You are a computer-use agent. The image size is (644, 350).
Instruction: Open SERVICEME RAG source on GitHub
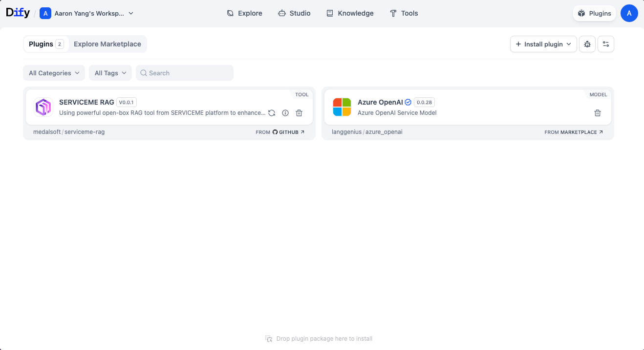[280, 132]
